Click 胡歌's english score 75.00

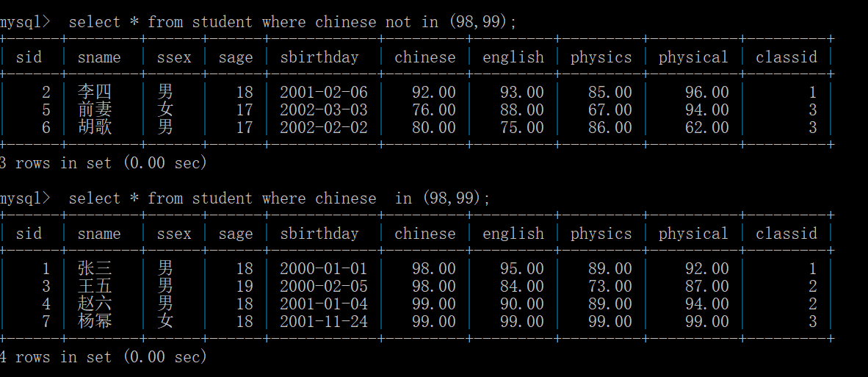521,127
